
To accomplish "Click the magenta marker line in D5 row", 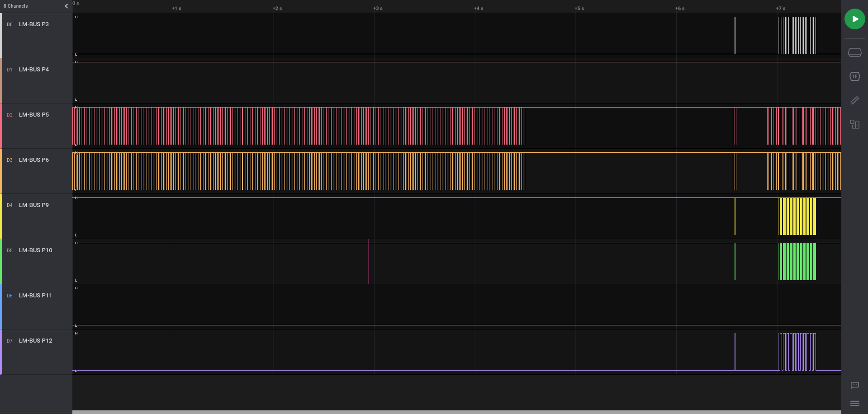I will (x=368, y=261).
